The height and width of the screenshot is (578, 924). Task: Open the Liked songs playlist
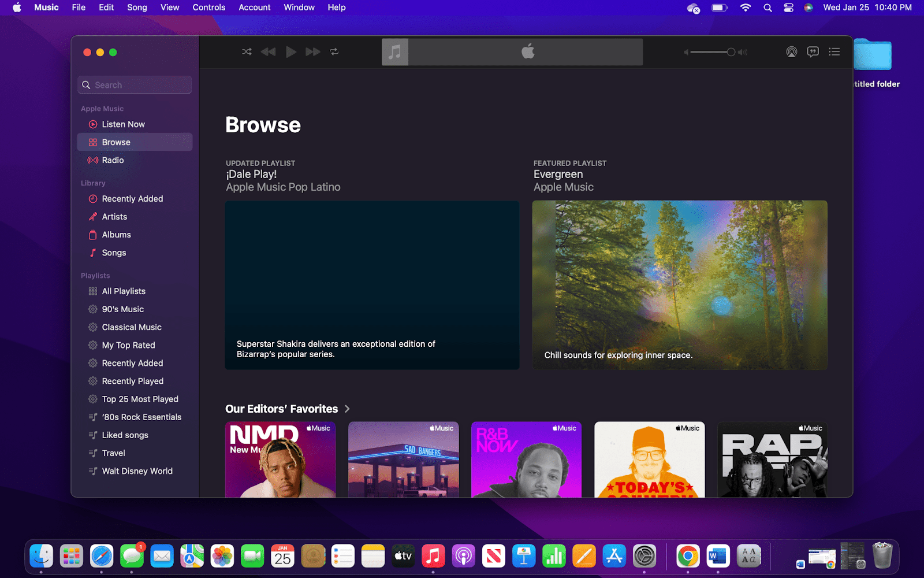coord(135,435)
